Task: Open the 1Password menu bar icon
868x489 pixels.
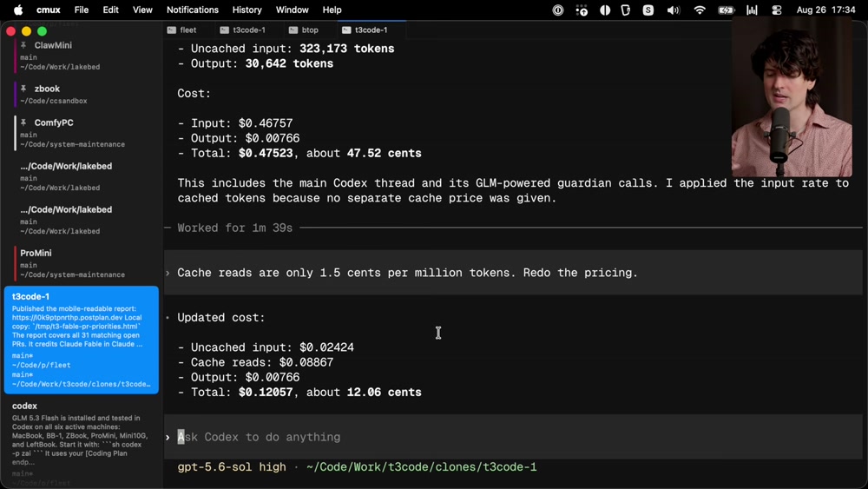Action: 558,10
